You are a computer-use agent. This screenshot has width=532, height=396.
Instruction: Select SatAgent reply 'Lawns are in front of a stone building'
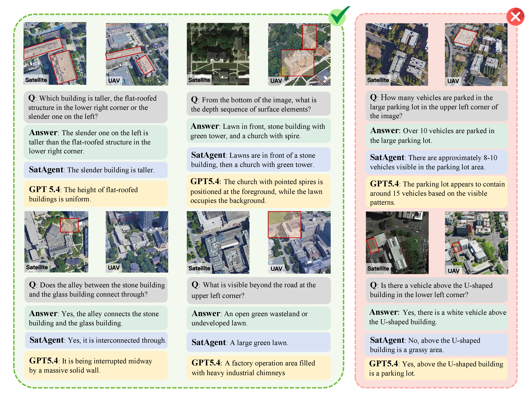[258, 159]
